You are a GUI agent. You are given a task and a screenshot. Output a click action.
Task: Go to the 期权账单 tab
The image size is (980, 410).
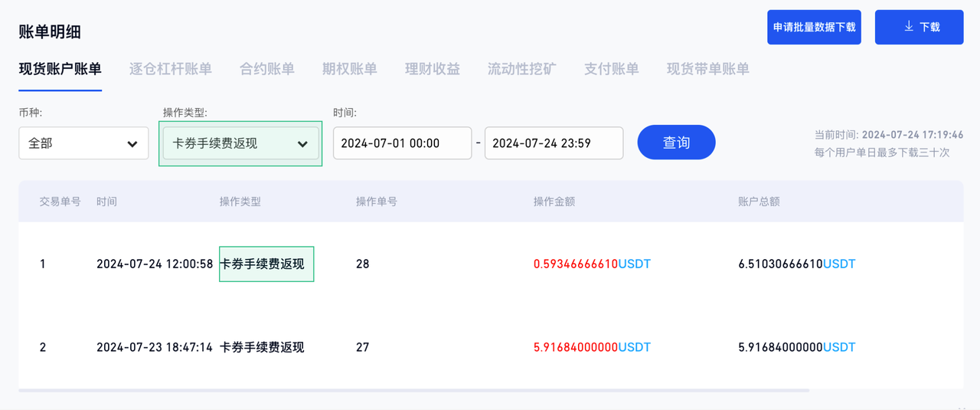(349, 69)
